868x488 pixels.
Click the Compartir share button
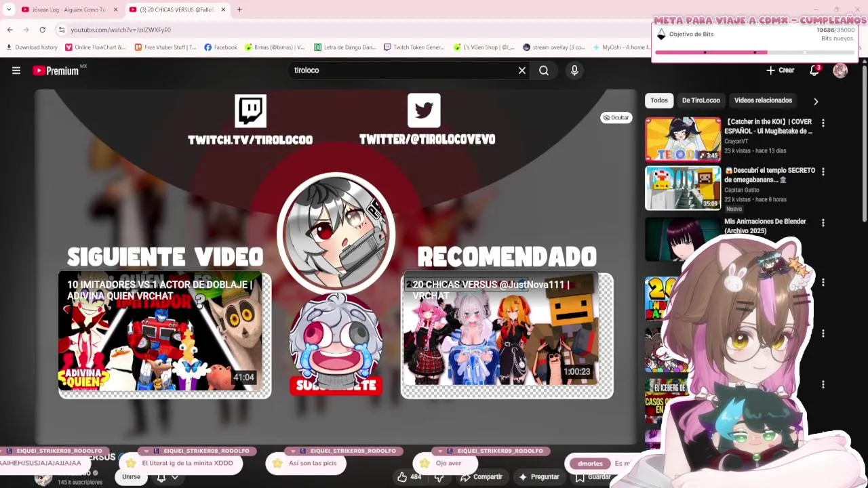pyautogui.click(x=481, y=477)
